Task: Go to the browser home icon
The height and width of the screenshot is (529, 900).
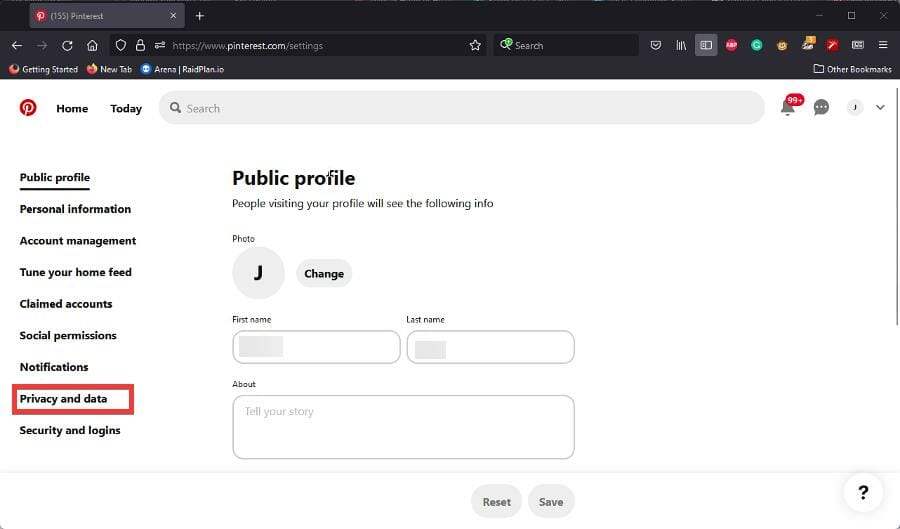Action: tap(92, 45)
